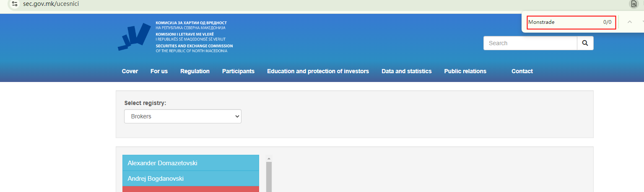This screenshot has width=644, height=192.
Task: Open the Regulation menu
Action: [x=195, y=71]
